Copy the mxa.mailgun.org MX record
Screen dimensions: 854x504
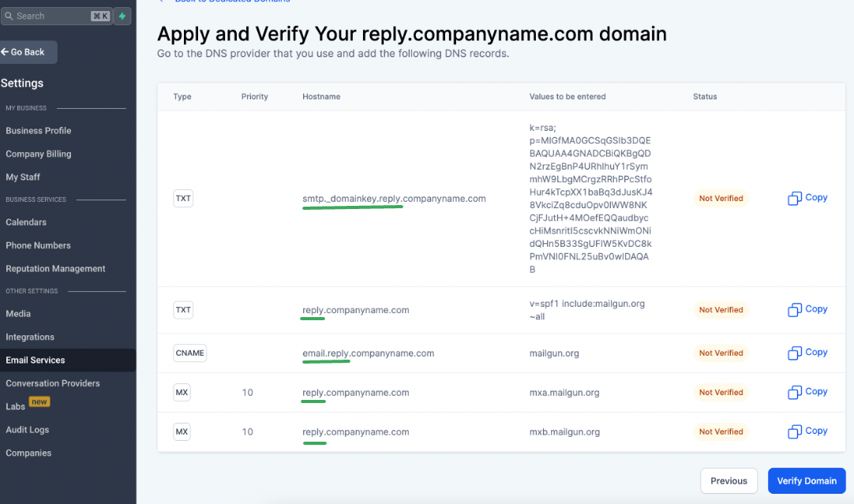[807, 392]
